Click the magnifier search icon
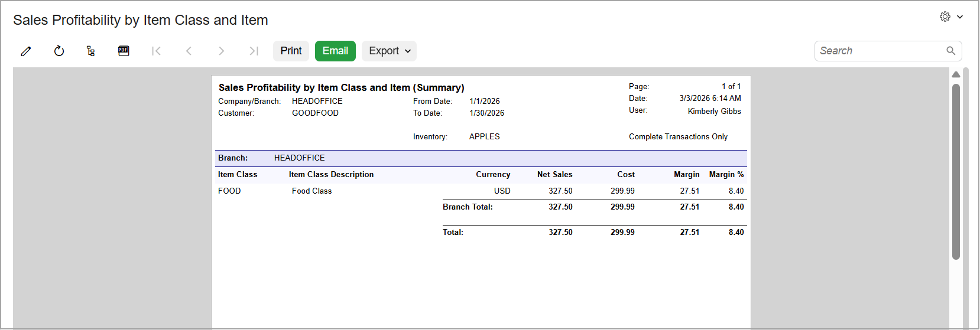This screenshot has width=980, height=330. tap(950, 51)
